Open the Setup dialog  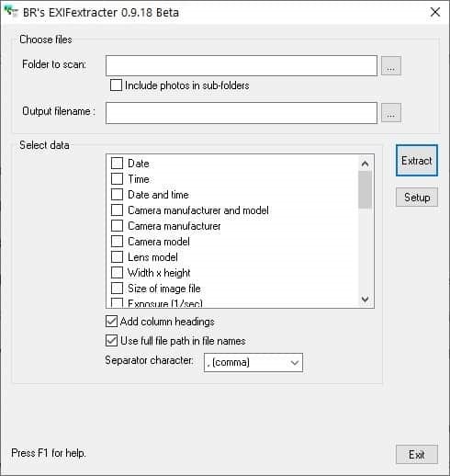coord(417,198)
